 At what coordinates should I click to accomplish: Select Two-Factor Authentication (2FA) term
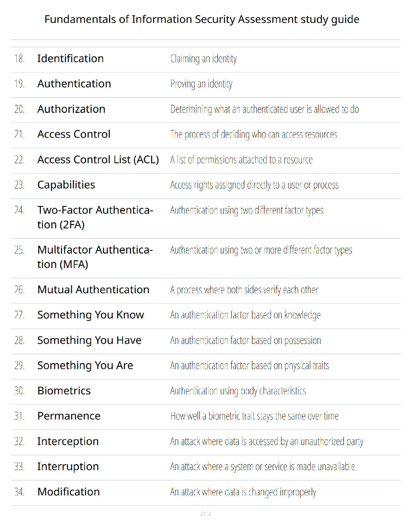tap(95, 217)
